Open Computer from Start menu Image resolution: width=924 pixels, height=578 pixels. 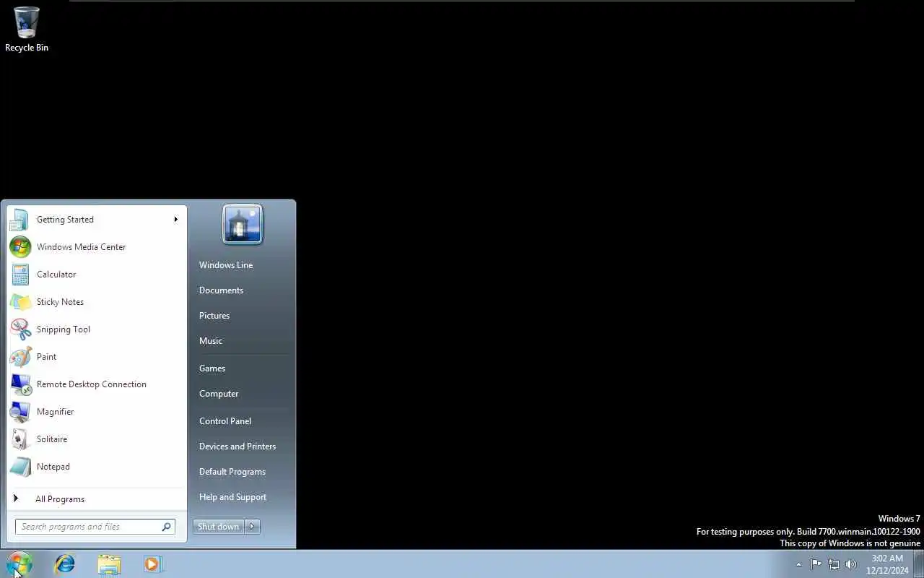(x=219, y=394)
